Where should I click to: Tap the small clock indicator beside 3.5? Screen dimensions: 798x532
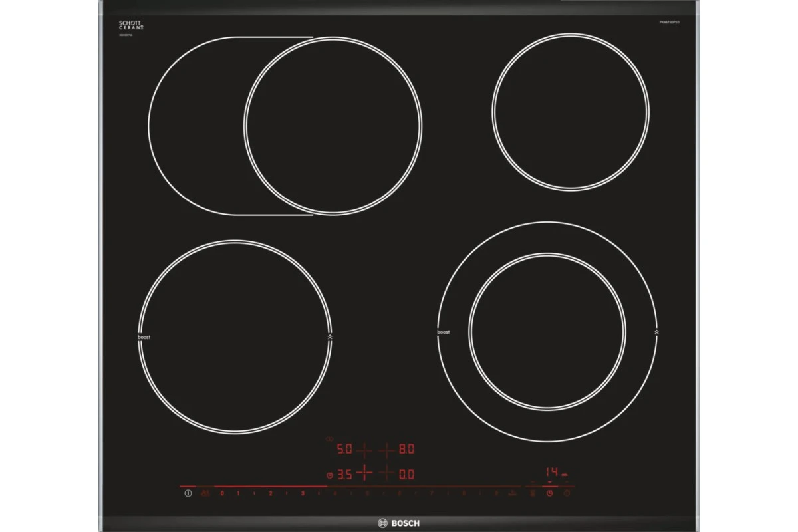coord(330,475)
